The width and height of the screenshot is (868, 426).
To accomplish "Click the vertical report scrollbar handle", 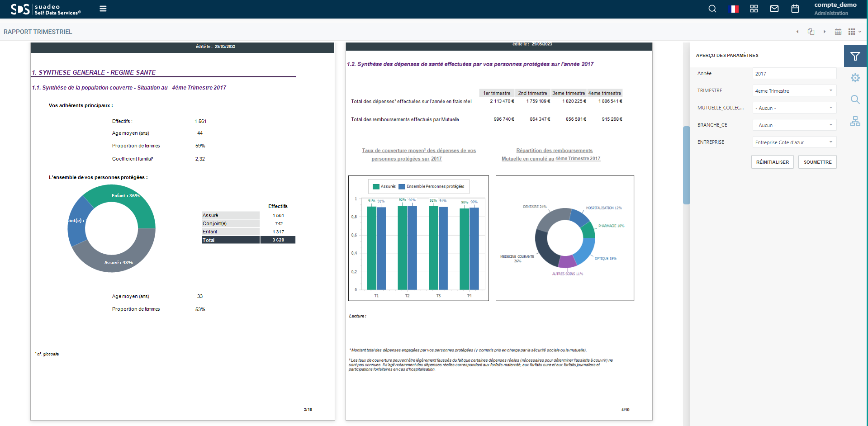I will click(x=686, y=165).
